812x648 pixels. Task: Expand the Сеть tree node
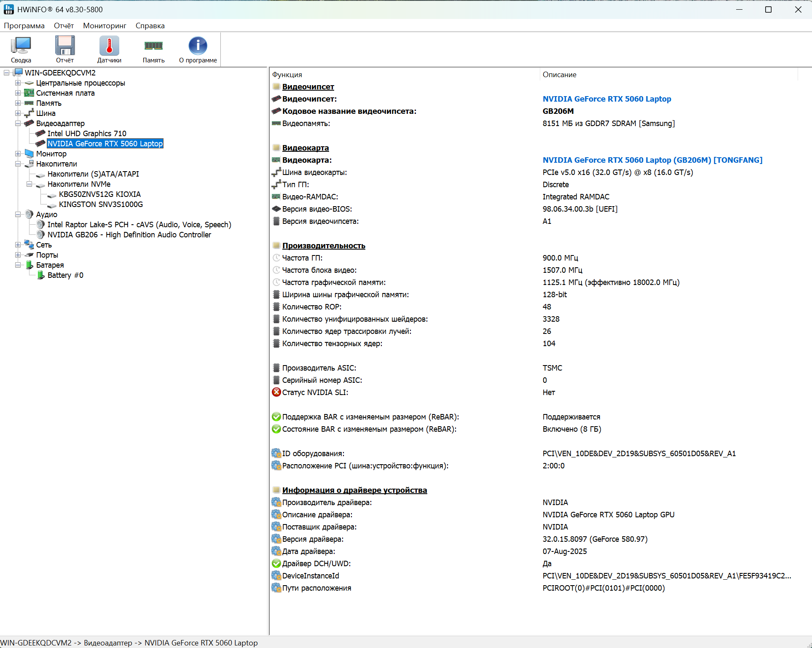[18, 245]
